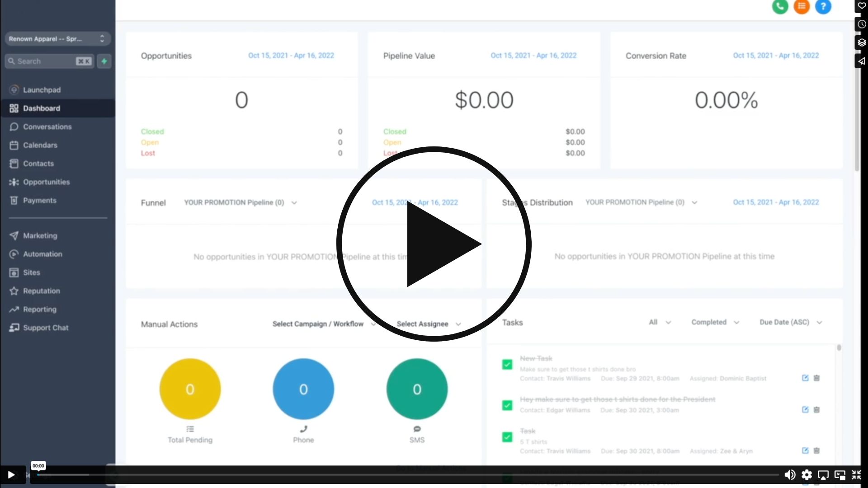
Task: Uncheck the New Task checkbox
Action: (x=507, y=364)
